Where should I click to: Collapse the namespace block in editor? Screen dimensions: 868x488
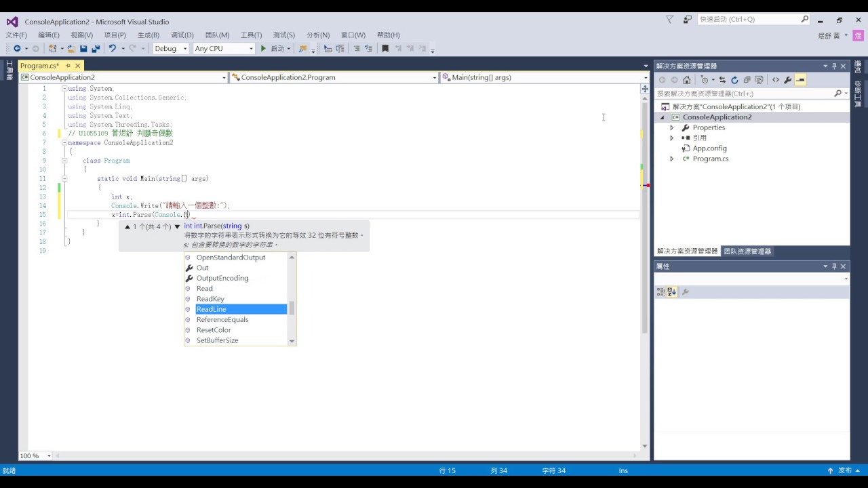pos(64,143)
